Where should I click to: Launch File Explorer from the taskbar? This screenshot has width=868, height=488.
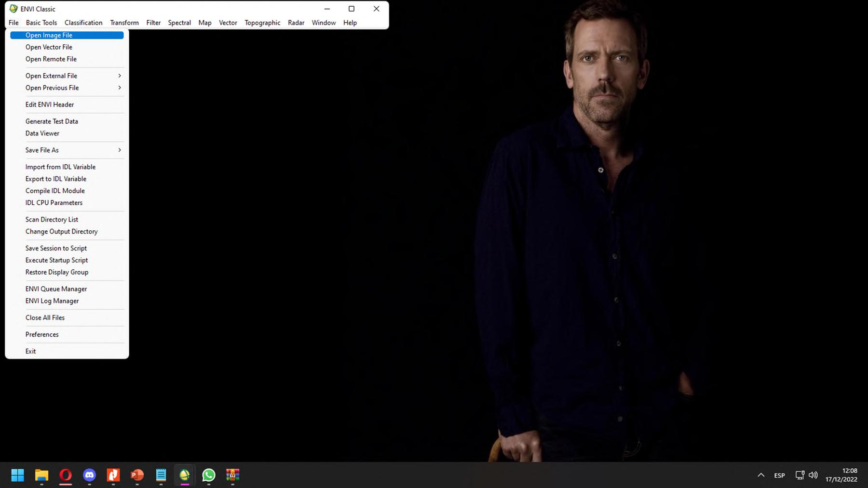(x=41, y=475)
